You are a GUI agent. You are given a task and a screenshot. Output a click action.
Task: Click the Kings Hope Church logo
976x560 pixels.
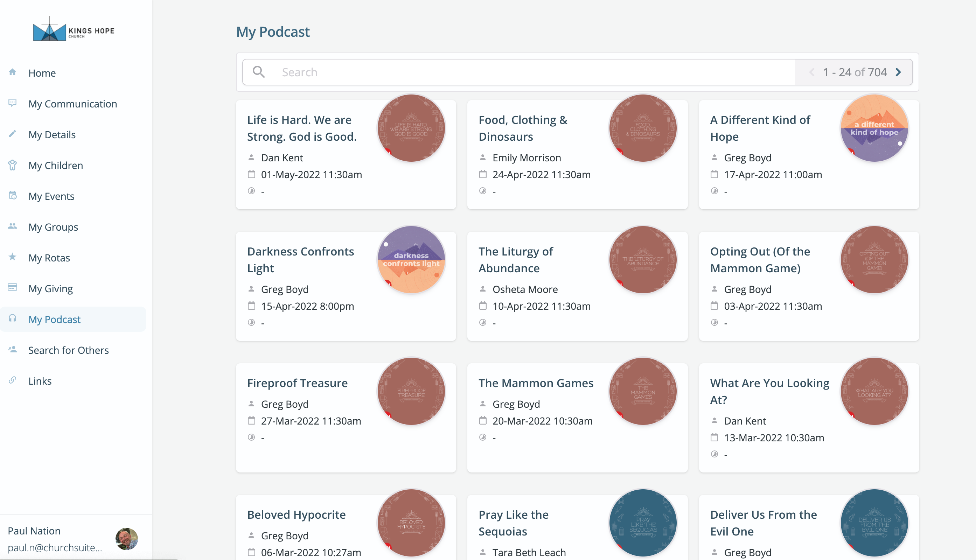74,29
